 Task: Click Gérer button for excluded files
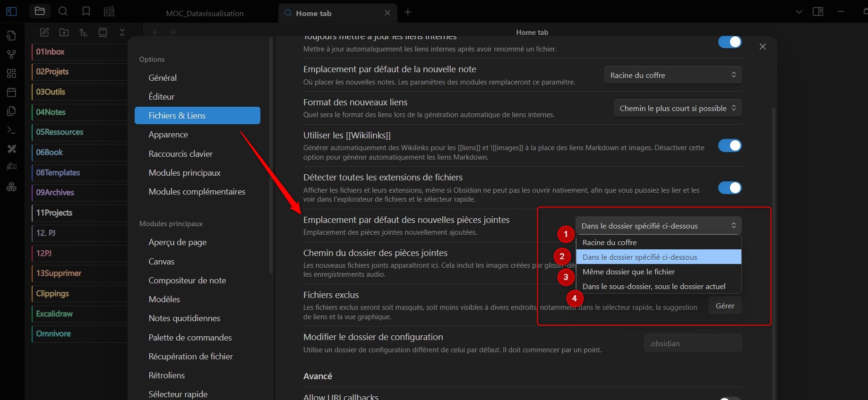pos(725,306)
